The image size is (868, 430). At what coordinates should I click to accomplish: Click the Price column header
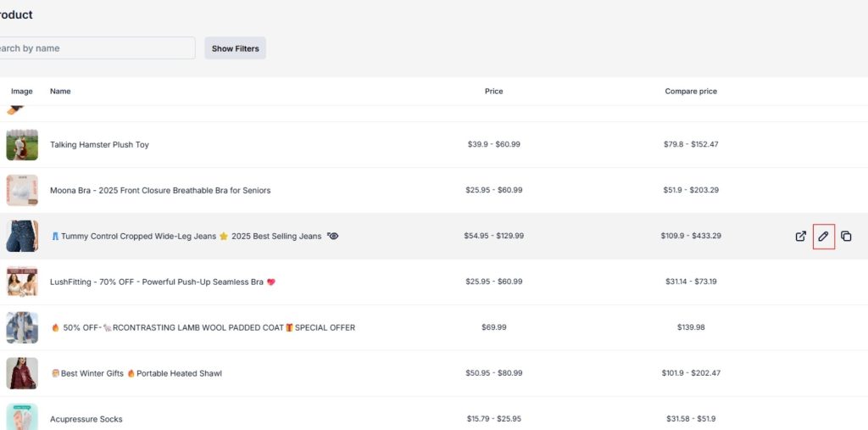[x=494, y=92]
